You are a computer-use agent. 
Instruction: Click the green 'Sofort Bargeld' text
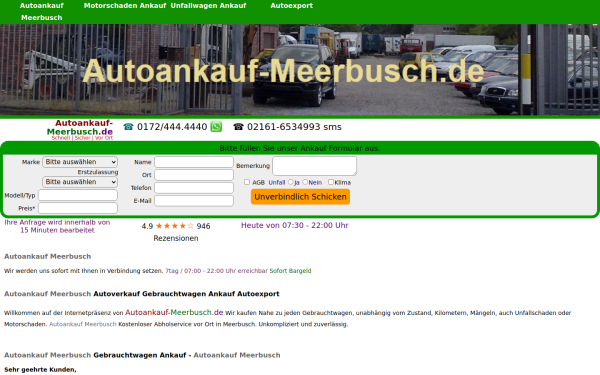click(290, 271)
